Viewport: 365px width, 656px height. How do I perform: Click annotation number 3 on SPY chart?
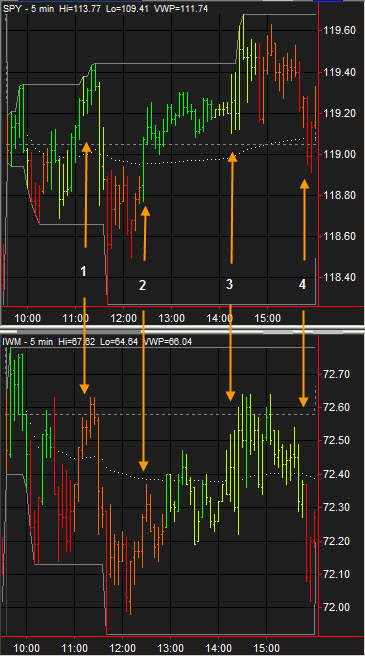[x=229, y=284]
